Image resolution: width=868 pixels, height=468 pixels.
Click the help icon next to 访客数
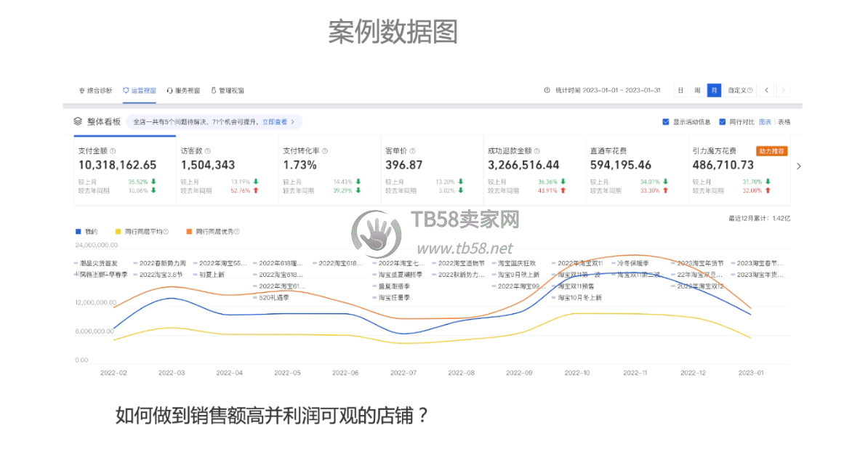208,151
